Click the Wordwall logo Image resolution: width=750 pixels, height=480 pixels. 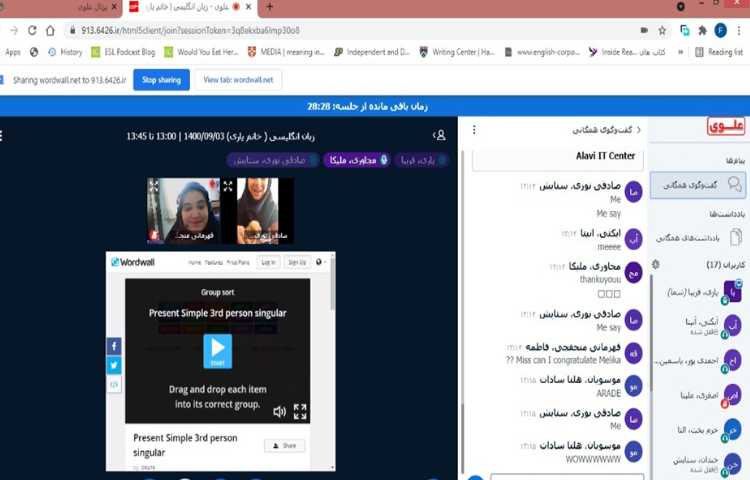pyautogui.click(x=133, y=262)
